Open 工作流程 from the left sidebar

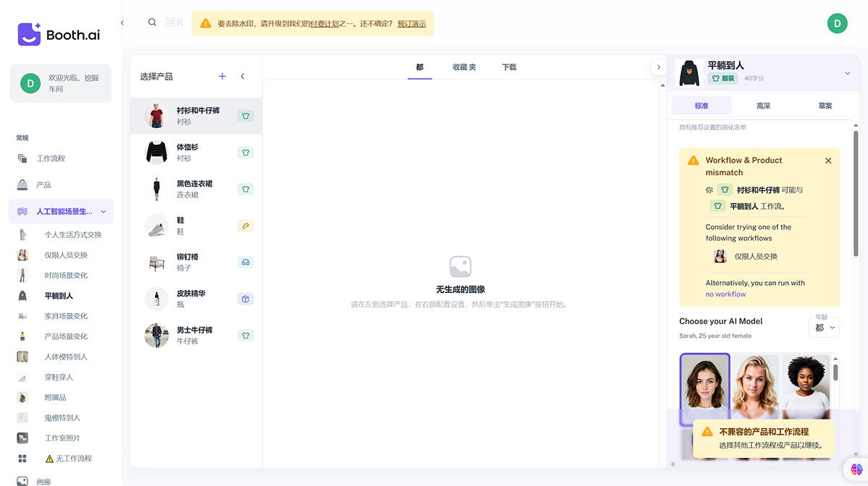51,158
